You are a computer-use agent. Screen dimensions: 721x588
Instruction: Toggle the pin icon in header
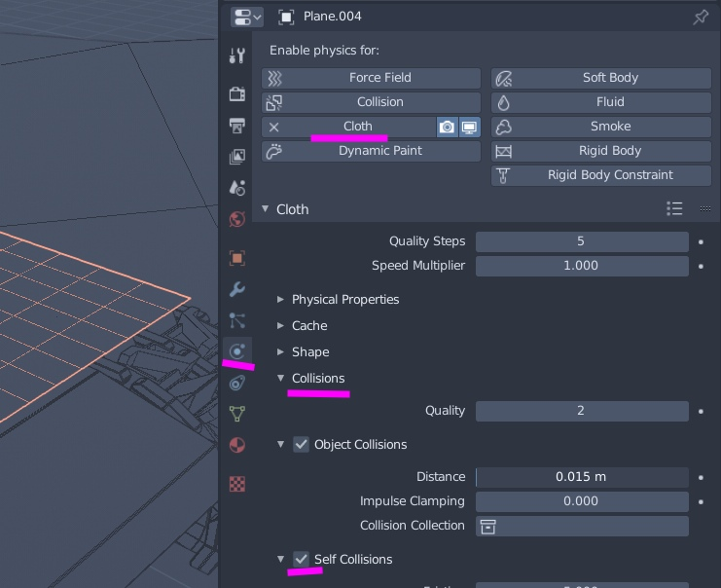click(701, 17)
